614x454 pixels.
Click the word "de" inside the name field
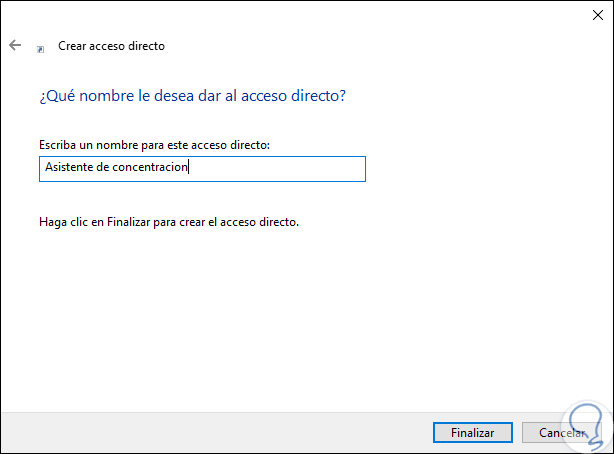tap(106, 169)
